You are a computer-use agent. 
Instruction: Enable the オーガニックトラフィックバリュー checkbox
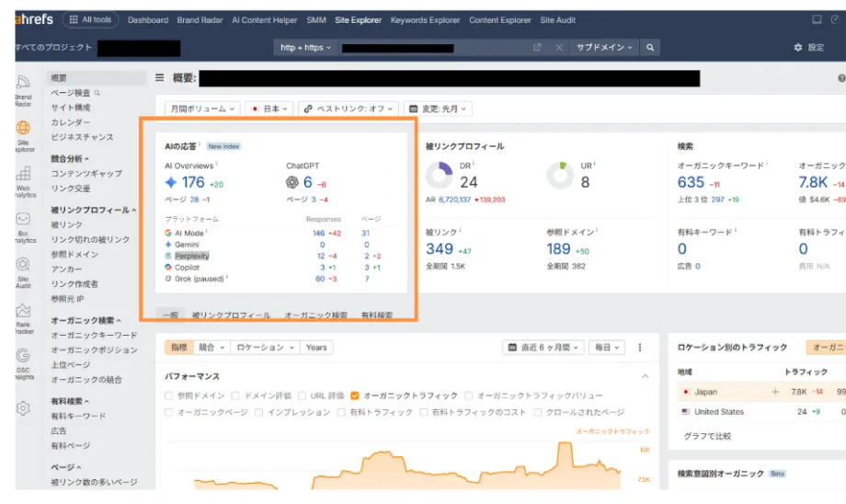click(468, 395)
